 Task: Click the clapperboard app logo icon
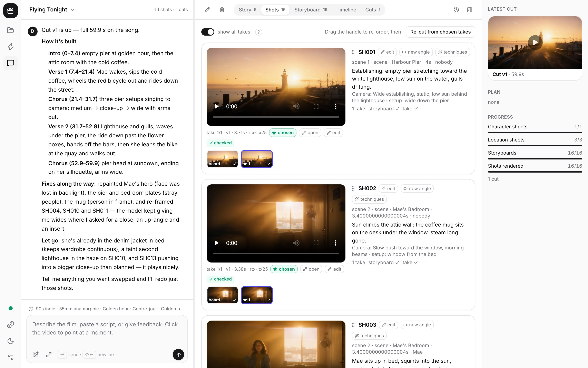(x=10, y=10)
